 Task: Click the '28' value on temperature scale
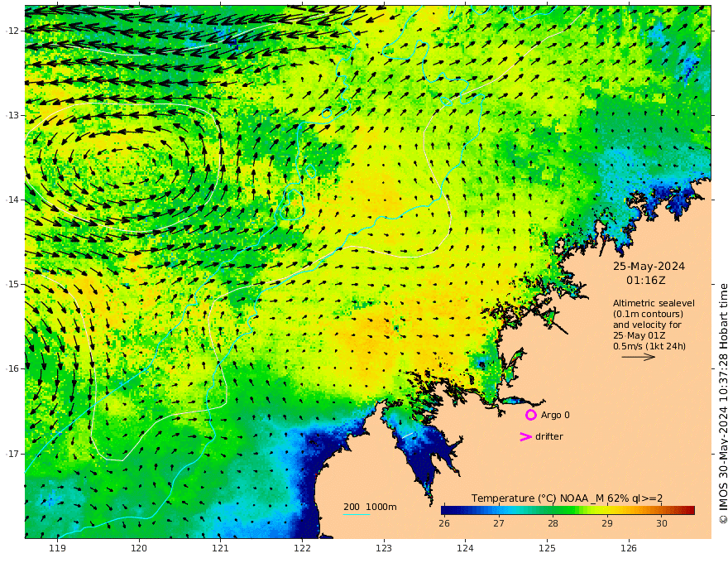553,523
